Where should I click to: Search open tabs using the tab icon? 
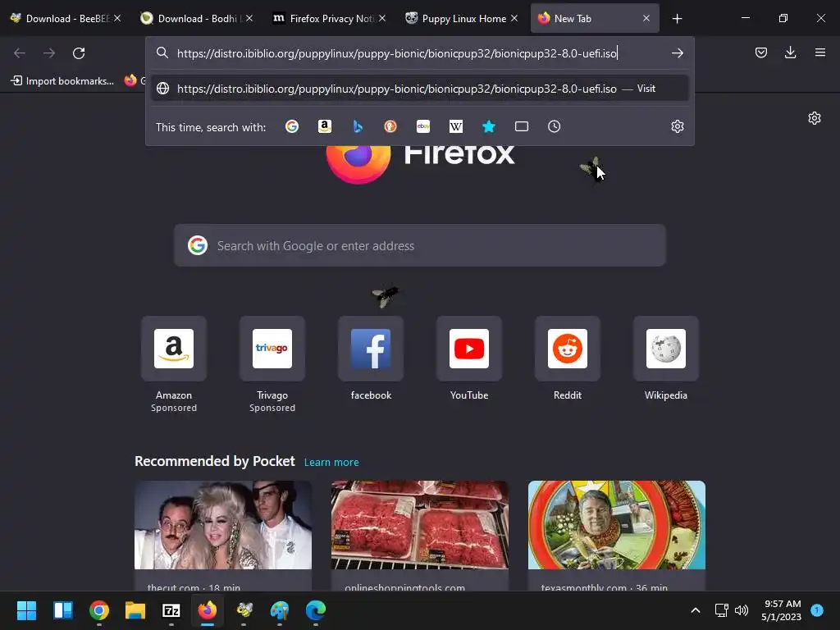click(521, 126)
